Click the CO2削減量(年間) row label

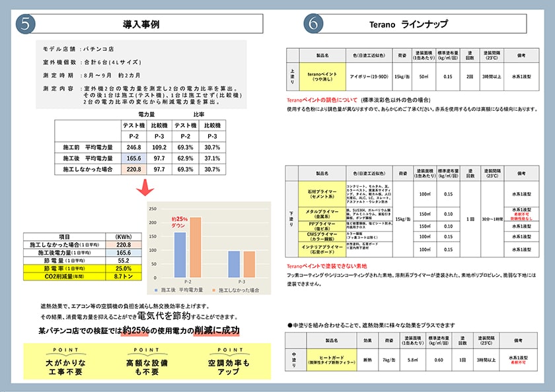click(65, 277)
